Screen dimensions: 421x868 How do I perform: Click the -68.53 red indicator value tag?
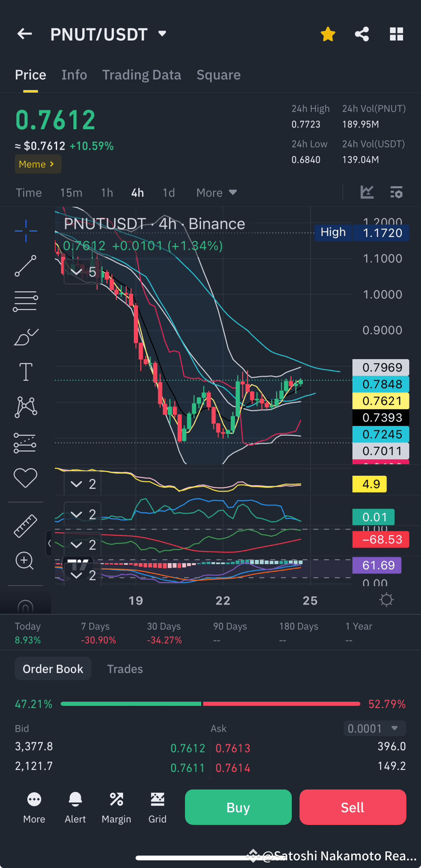point(381,539)
